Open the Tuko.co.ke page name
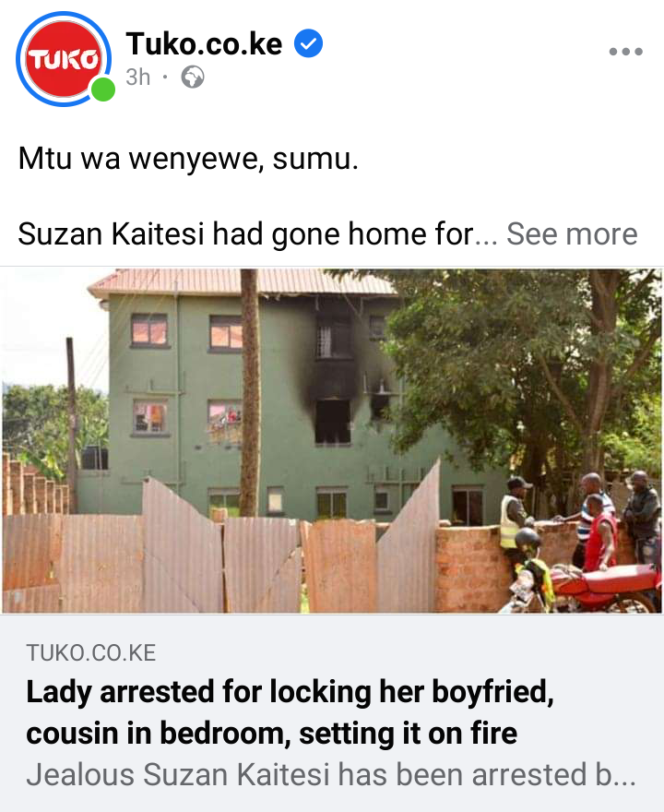The height and width of the screenshot is (812, 664). [204, 43]
